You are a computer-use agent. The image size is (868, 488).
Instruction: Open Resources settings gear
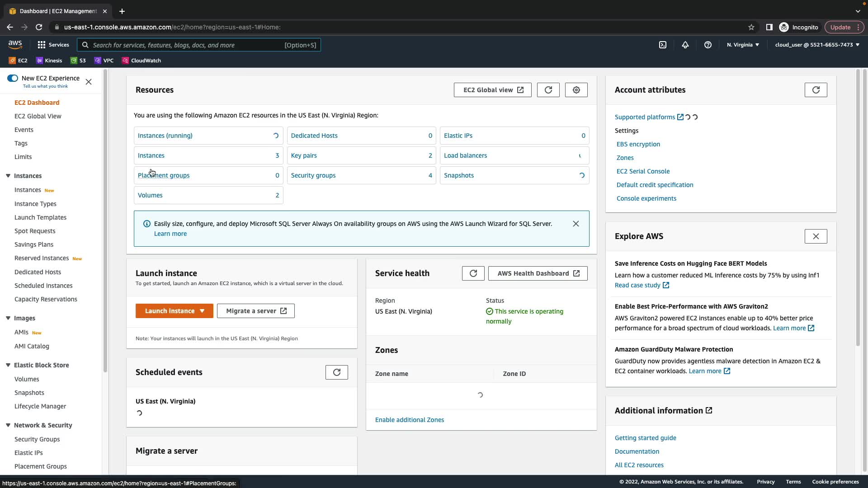(x=576, y=90)
